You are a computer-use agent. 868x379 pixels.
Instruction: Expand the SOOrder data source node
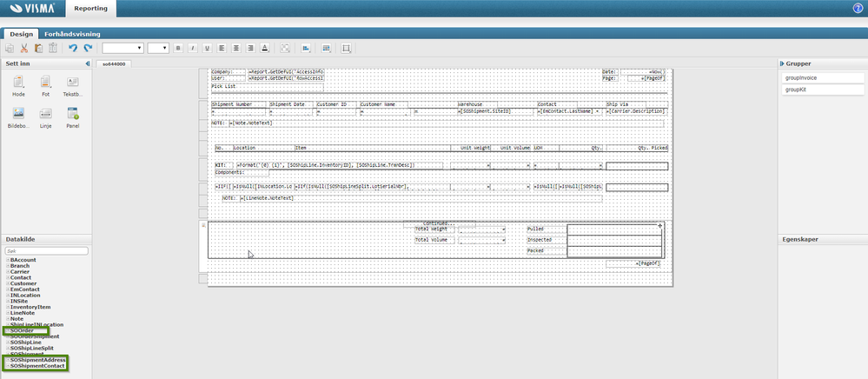pos(8,331)
